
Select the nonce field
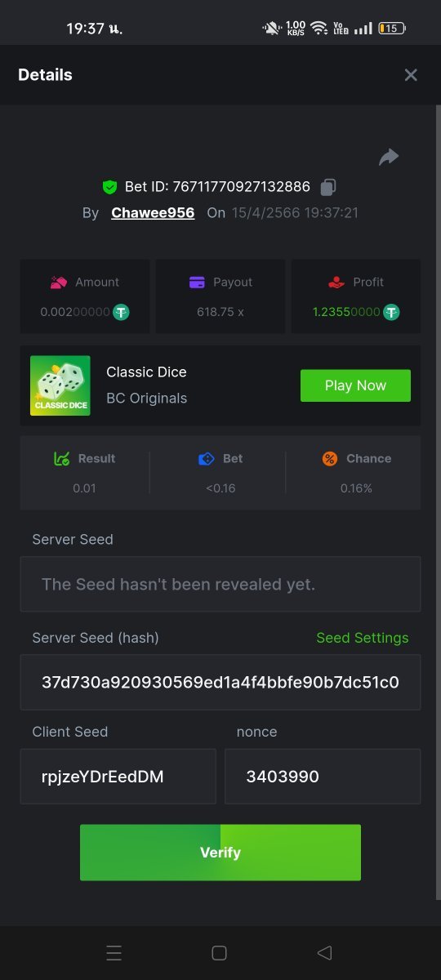click(x=323, y=777)
